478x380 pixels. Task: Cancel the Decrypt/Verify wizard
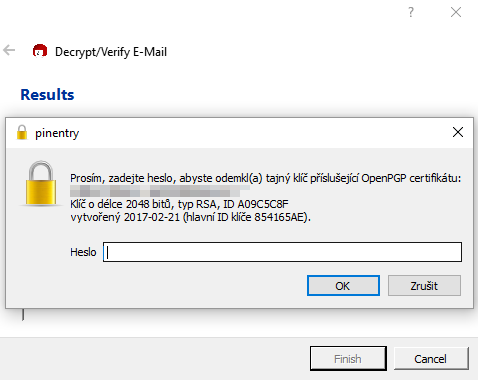pos(431,359)
